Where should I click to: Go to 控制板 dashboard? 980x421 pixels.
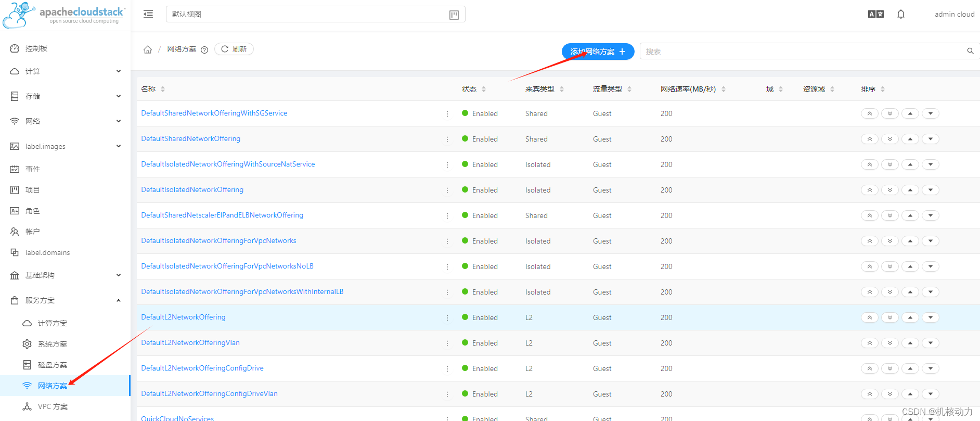click(65, 48)
